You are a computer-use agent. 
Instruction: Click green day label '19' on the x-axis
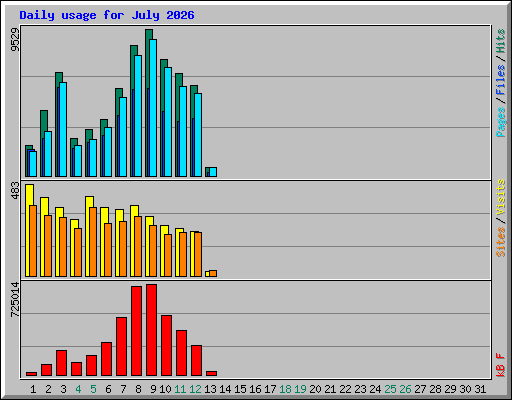pyautogui.click(x=300, y=389)
